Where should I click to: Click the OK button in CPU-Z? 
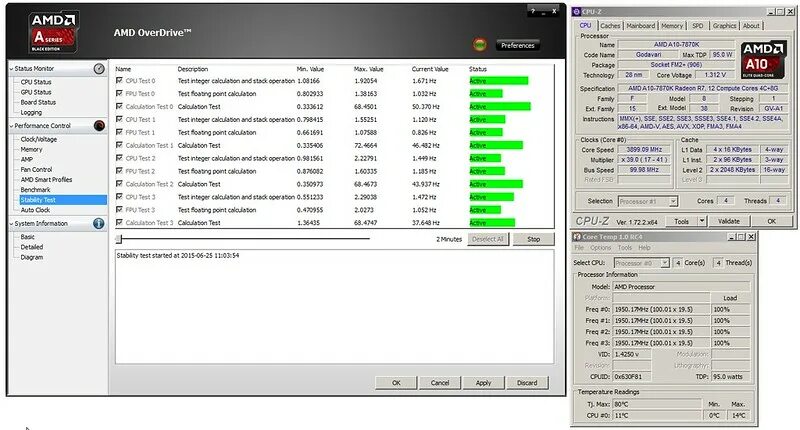(771, 221)
